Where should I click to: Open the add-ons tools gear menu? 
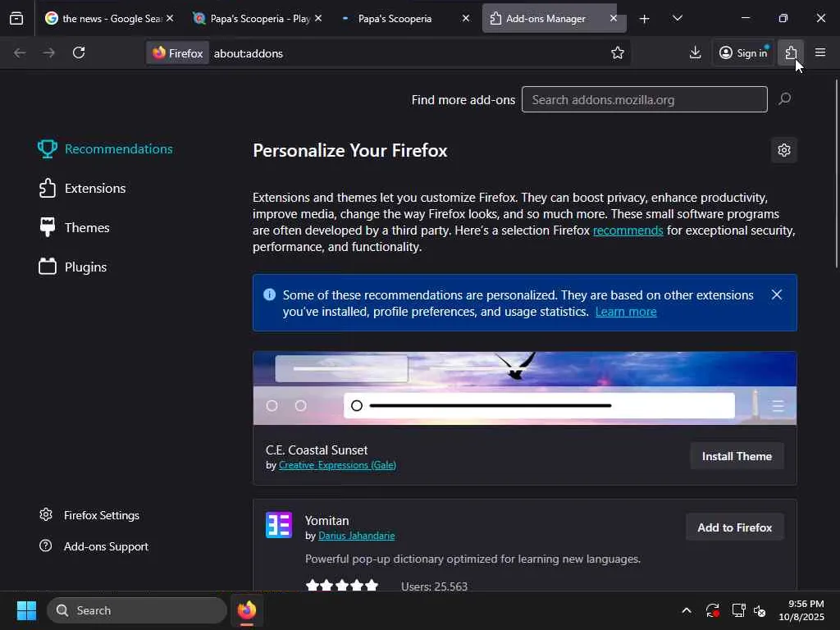[x=783, y=150]
